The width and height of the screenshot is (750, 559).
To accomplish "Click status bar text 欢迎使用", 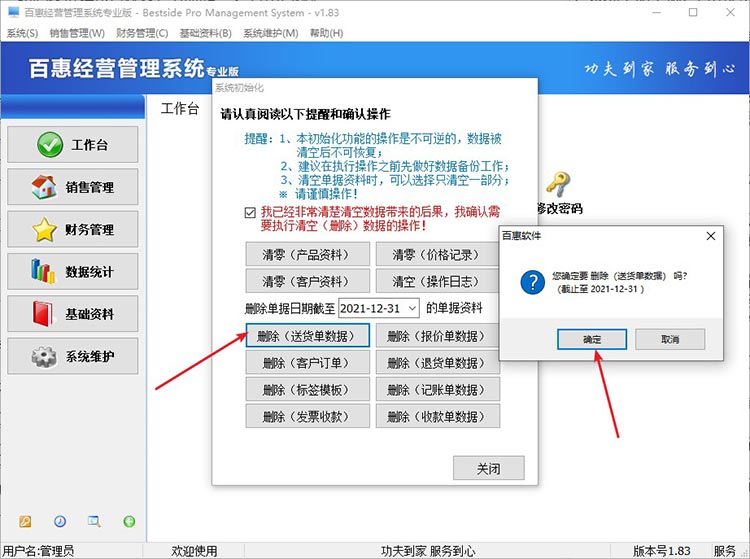I will pyautogui.click(x=194, y=551).
